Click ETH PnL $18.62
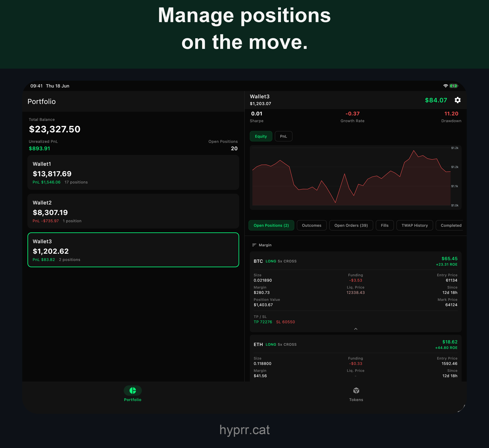This screenshot has height=448, width=489. tap(450, 342)
